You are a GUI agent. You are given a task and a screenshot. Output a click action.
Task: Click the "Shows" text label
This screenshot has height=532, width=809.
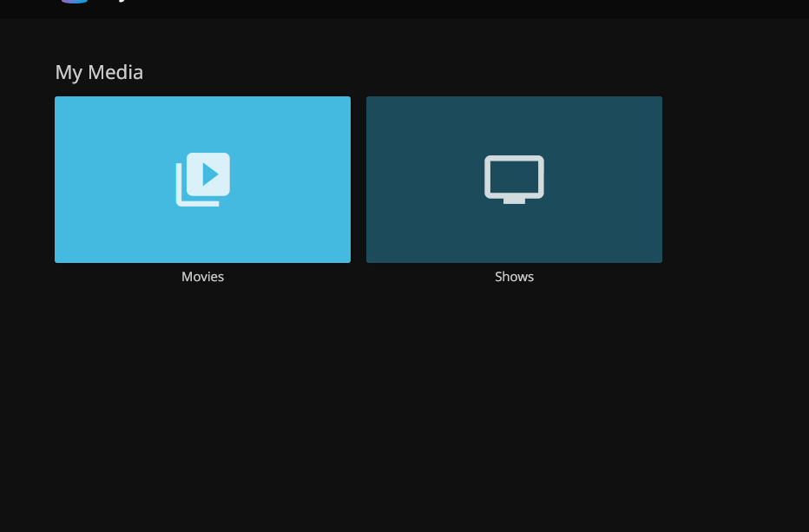(514, 277)
